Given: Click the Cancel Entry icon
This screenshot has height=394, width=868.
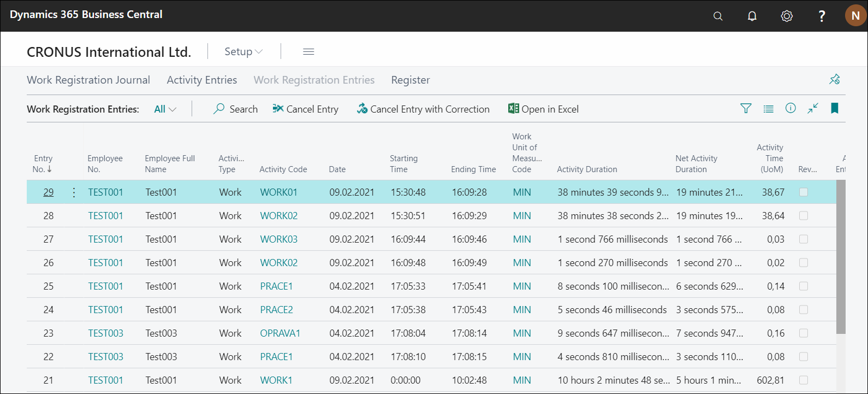Looking at the screenshot, I should pos(277,109).
